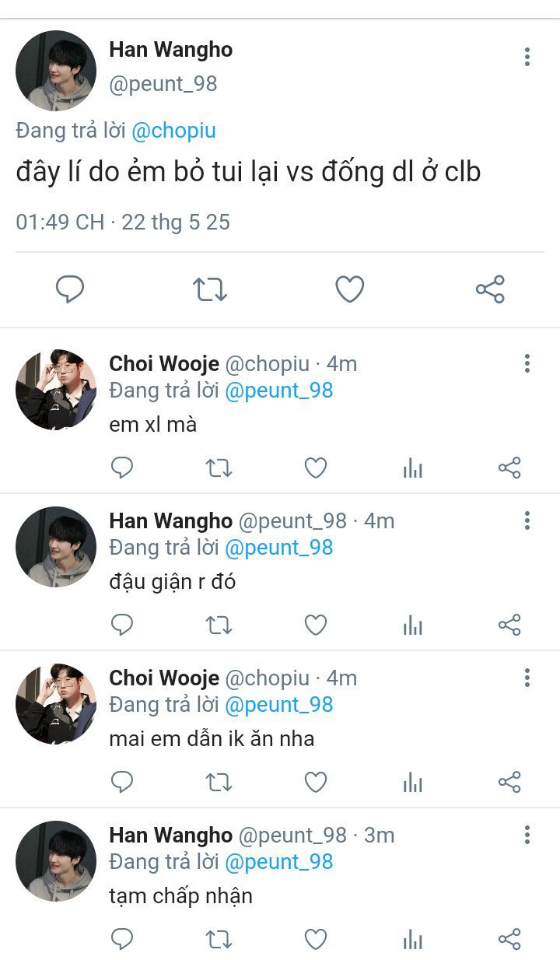Reply to the "tạm chấp nhận" tweet
The image size is (560, 960).
point(122,939)
